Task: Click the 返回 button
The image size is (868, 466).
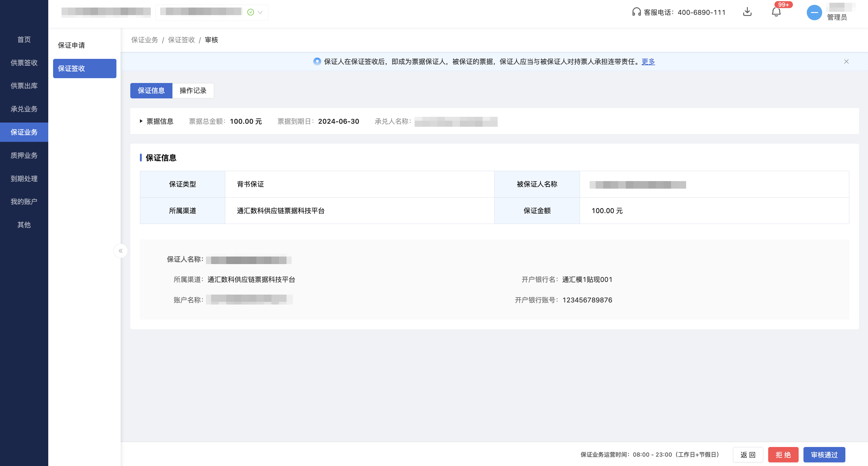Action: coord(748,455)
